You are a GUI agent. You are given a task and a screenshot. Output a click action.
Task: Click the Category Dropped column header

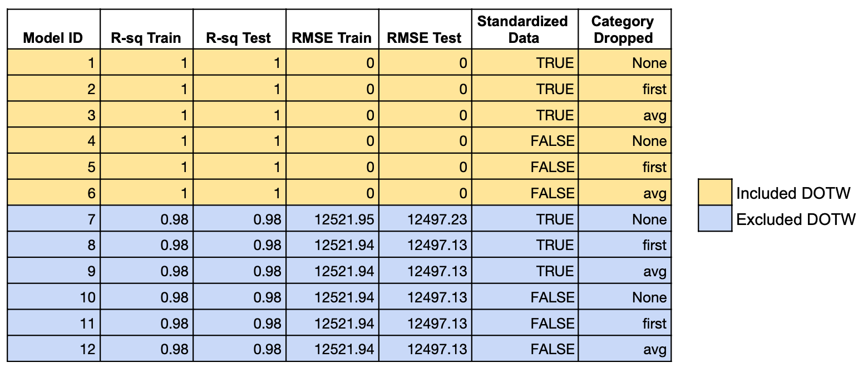click(624, 30)
